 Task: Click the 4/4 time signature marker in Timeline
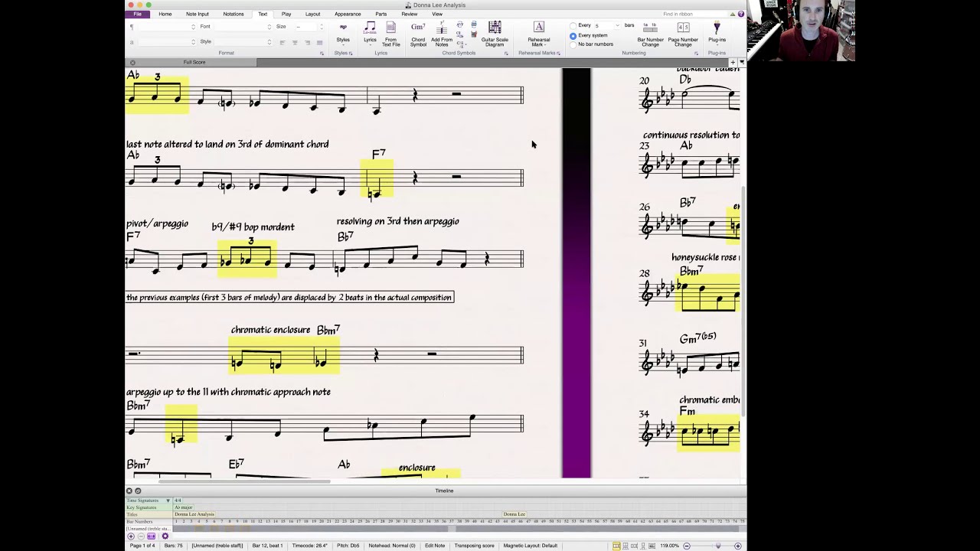click(x=178, y=500)
